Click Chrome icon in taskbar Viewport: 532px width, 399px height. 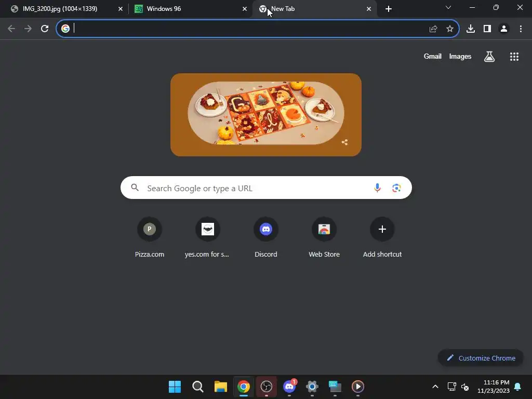(244, 387)
